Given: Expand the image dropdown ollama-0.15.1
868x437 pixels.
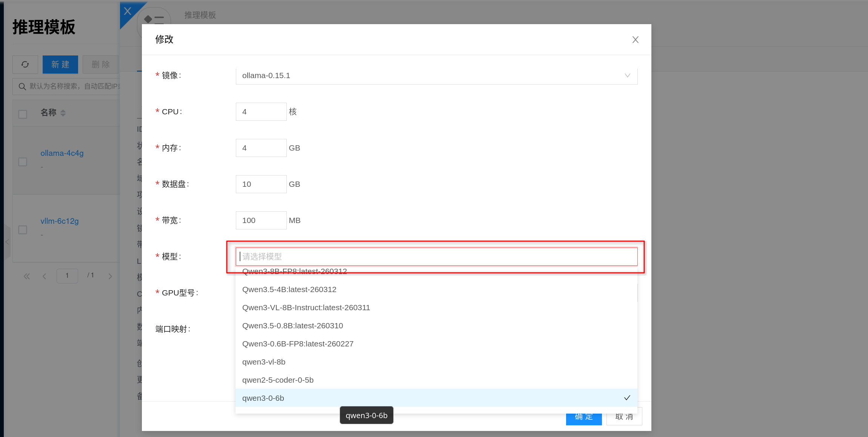Looking at the screenshot, I should pyautogui.click(x=436, y=75).
